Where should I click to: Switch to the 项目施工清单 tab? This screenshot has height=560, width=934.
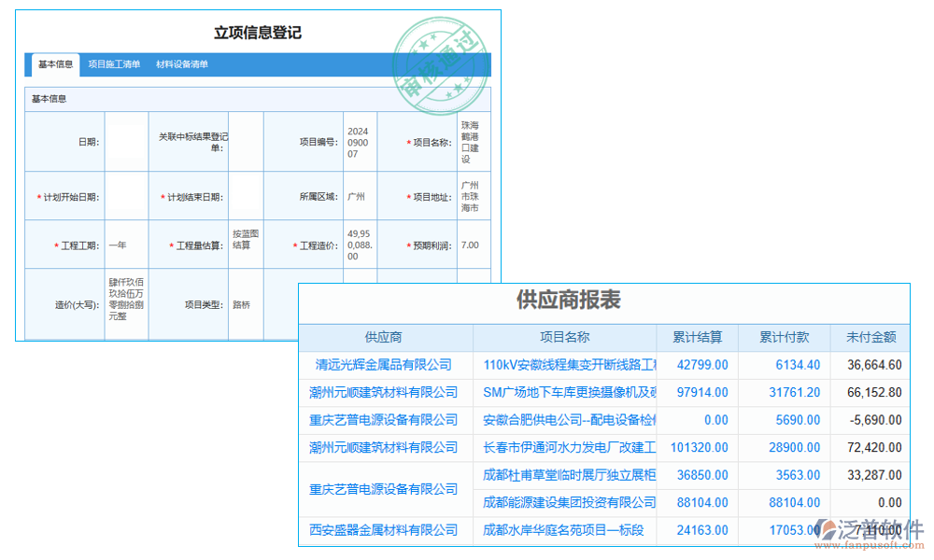(114, 64)
